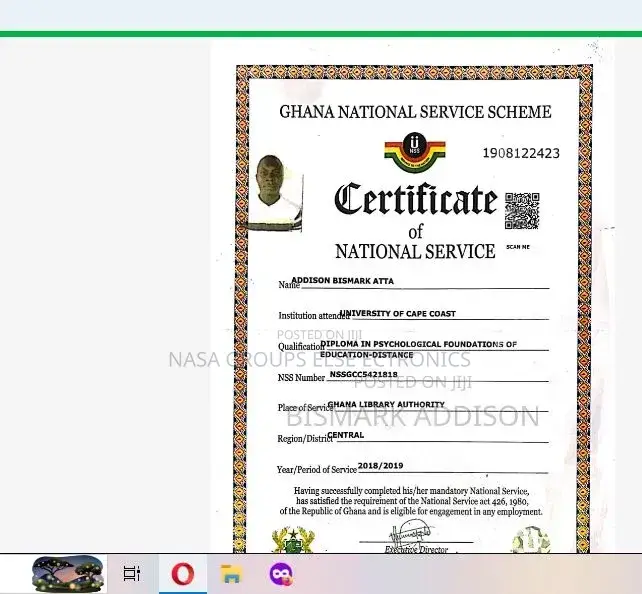Click the Executive Director signature
Screen dimensions: 642x594
click(410, 533)
